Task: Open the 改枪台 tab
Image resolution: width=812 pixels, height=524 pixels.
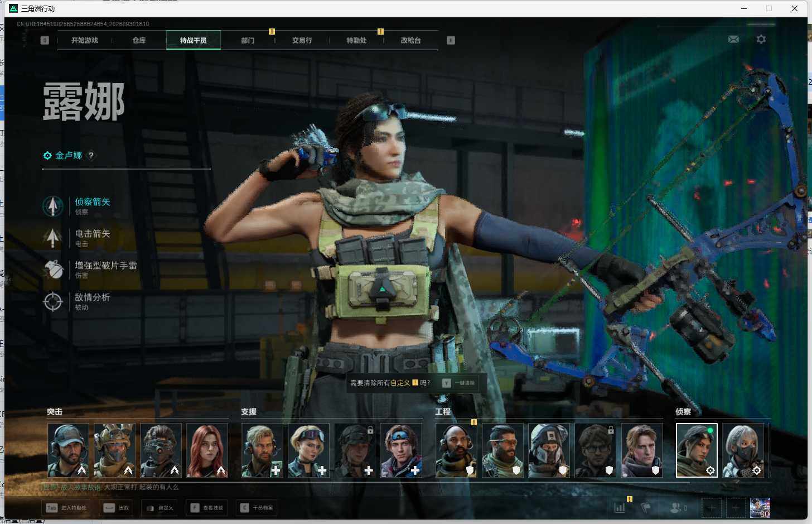Action: pyautogui.click(x=411, y=40)
